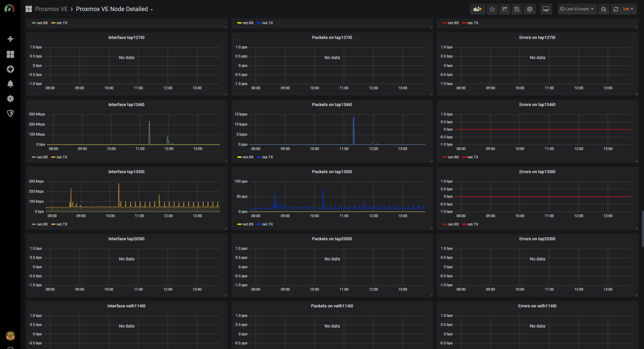Click the Add panel icon in toolbar
Screen dimensions: 644x349
coord(477,9)
